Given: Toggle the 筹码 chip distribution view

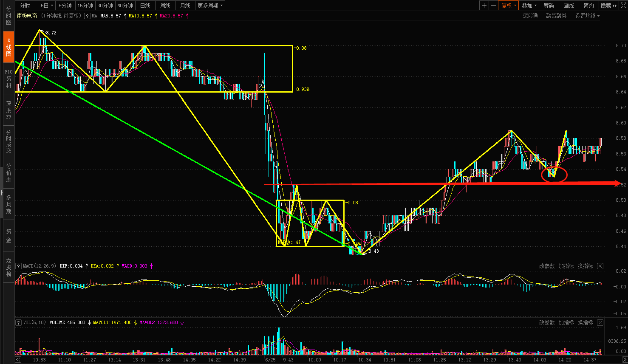Looking at the screenshot, I should coord(549,6).
